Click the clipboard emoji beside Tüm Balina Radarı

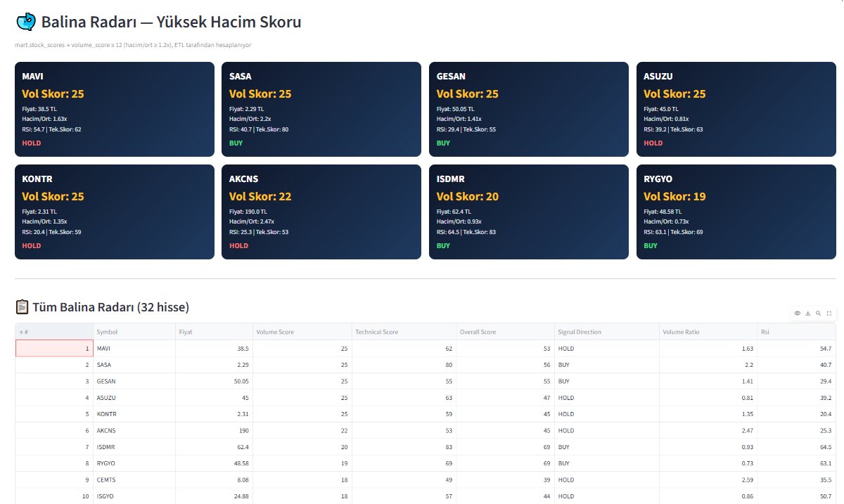(22, 307)
